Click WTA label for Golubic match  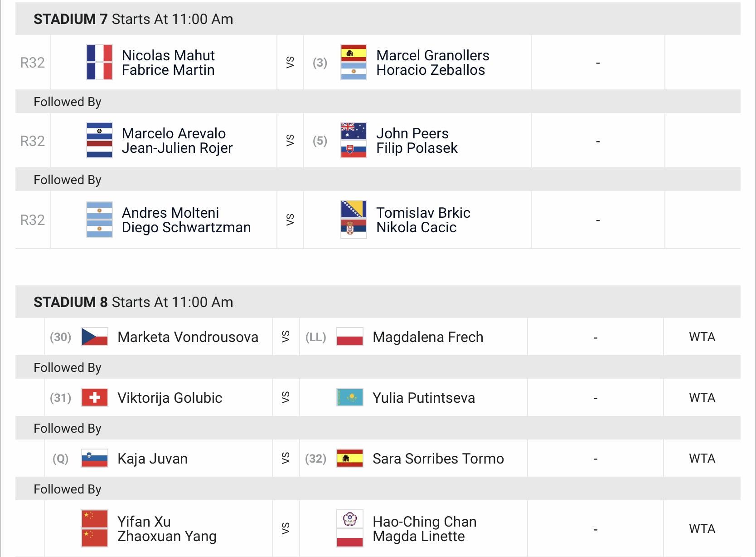pos(702,398)
